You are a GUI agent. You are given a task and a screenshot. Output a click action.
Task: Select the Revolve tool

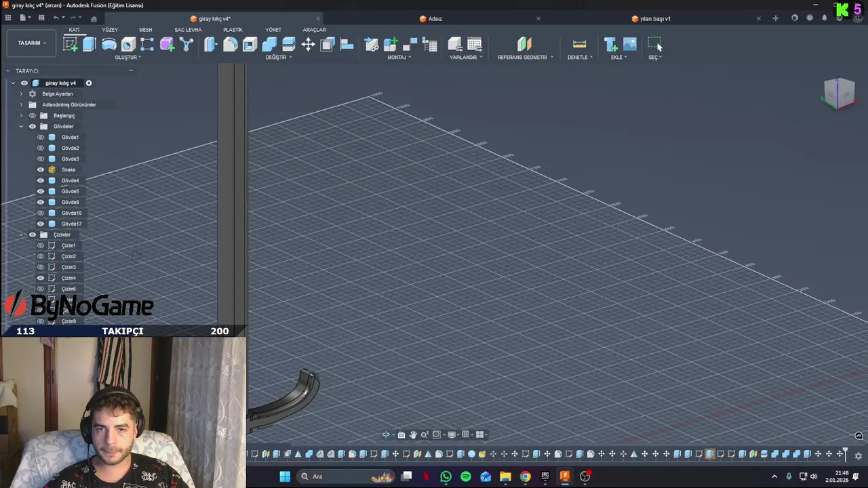108,45
